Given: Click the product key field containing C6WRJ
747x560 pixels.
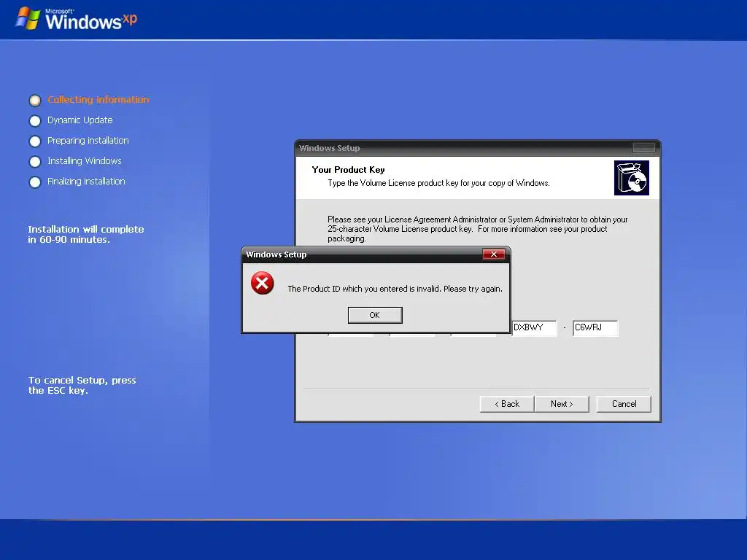Looking at the screenshot, I should [595, 327].
